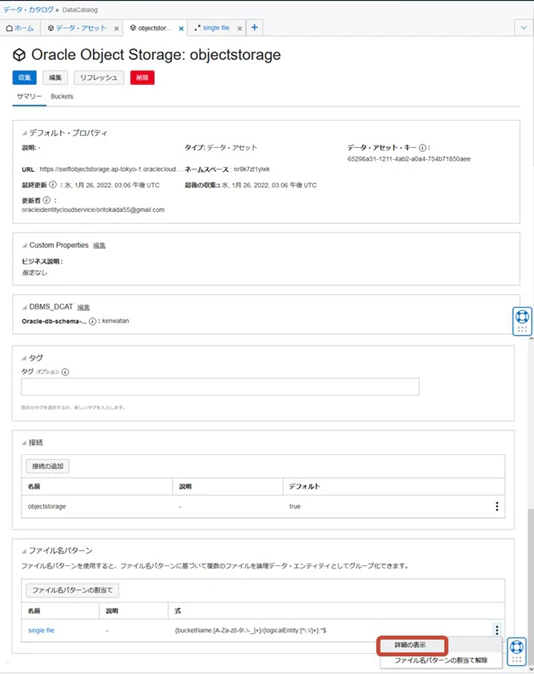Click info icon beside 更新者

[46, 200]
